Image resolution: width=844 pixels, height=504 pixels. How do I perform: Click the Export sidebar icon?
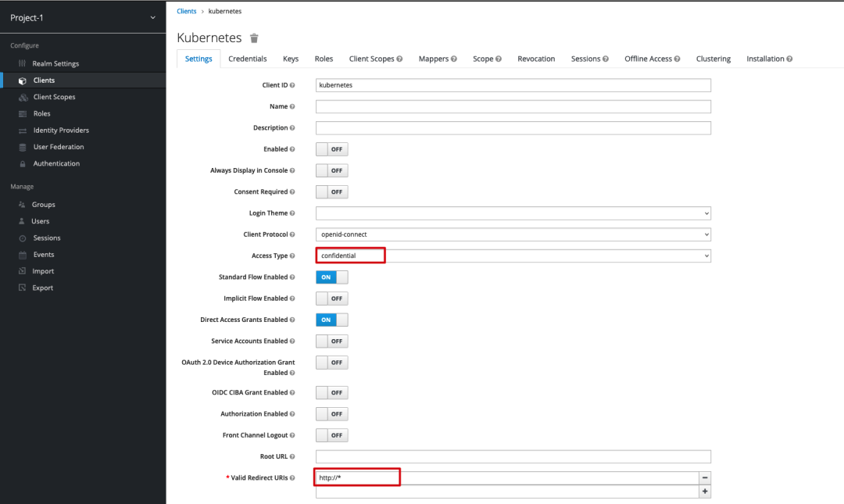pyautogui.click(x=22, y=288)
